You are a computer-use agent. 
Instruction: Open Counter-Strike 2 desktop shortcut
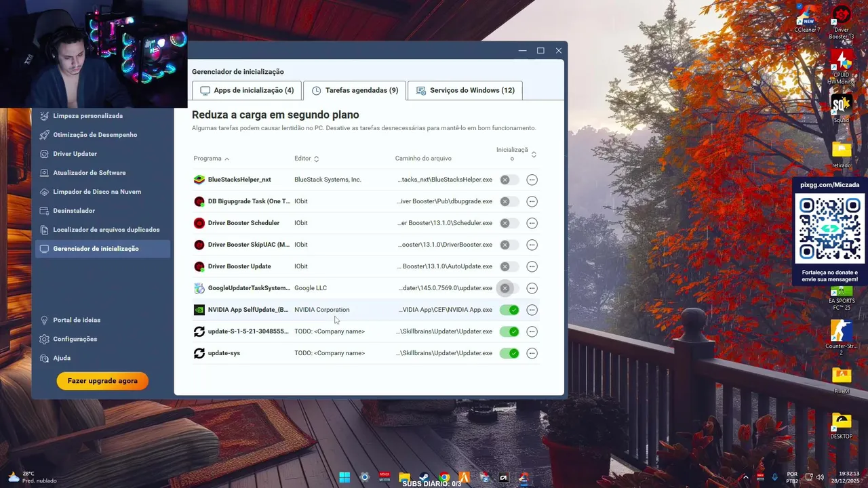pos(842,338)
